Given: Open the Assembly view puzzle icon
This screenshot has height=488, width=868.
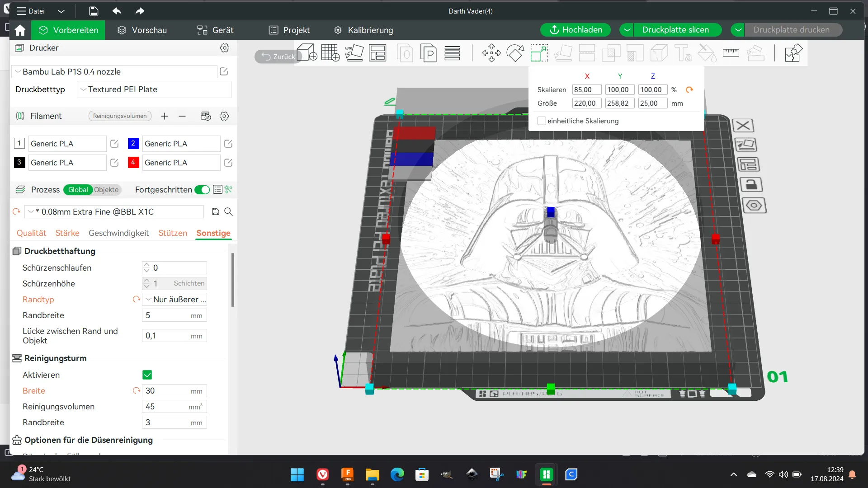Looking at the screenshot, I should (793, 53).
